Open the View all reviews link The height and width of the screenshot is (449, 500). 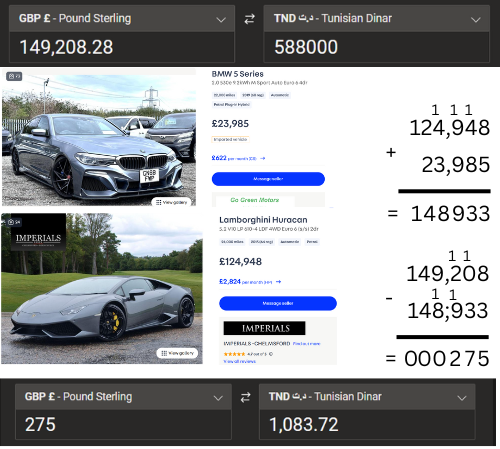coord(240,361)
